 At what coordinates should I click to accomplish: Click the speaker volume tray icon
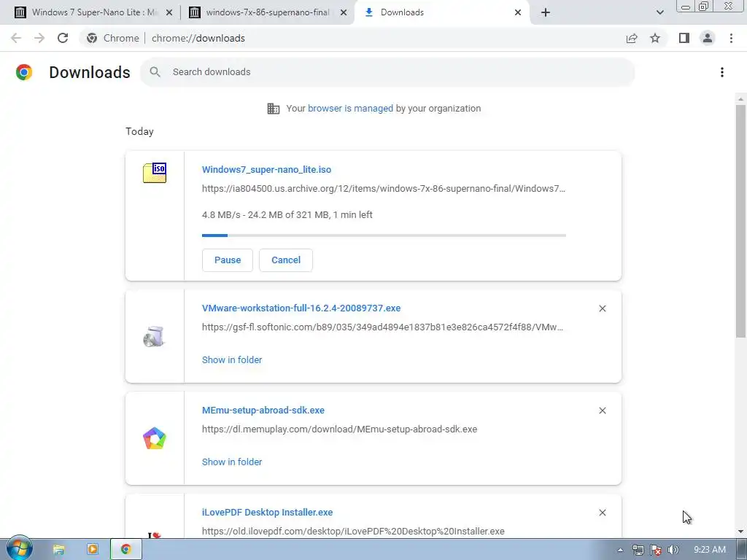click(673, 550)
